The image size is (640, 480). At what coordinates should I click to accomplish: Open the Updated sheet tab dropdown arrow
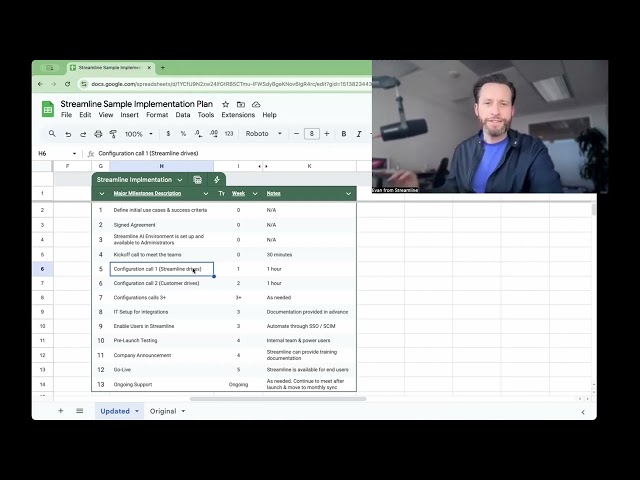coord(137,411)
